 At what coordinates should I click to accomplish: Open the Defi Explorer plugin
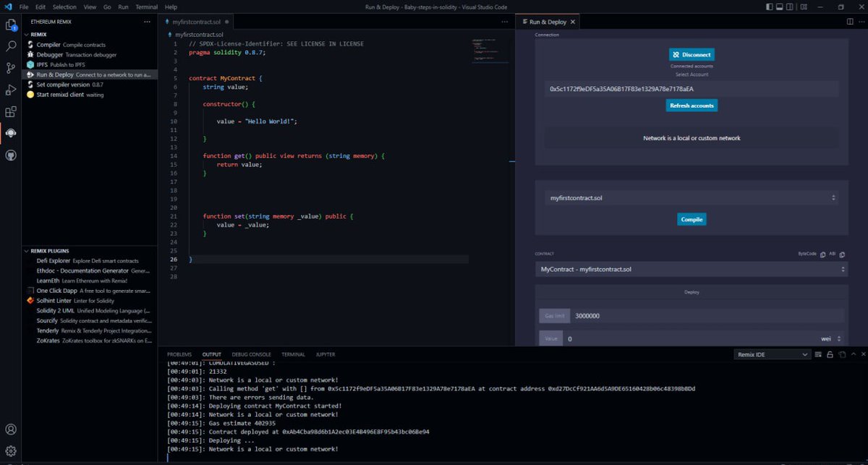click(x=89, y=260)
